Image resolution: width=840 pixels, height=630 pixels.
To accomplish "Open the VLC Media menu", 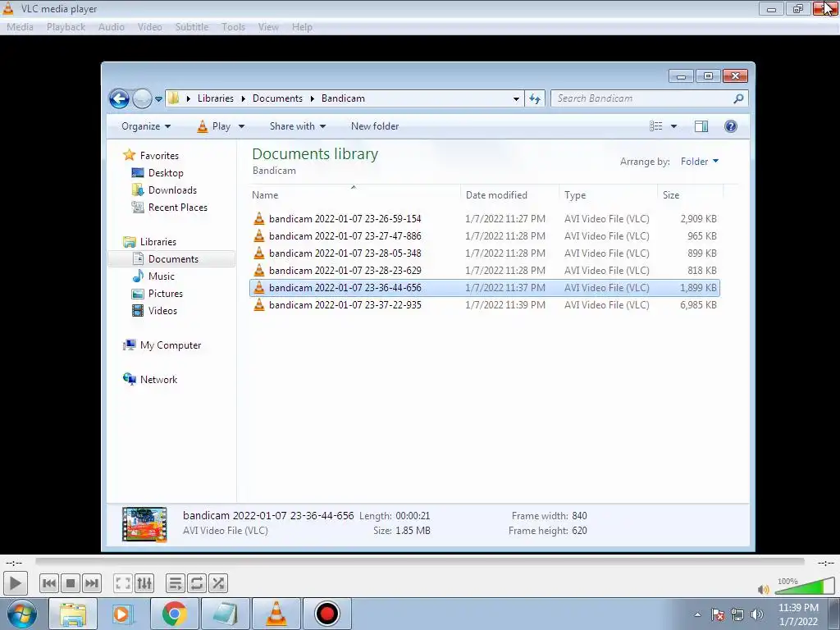I will pyautogui.click(x=20, y=27).
